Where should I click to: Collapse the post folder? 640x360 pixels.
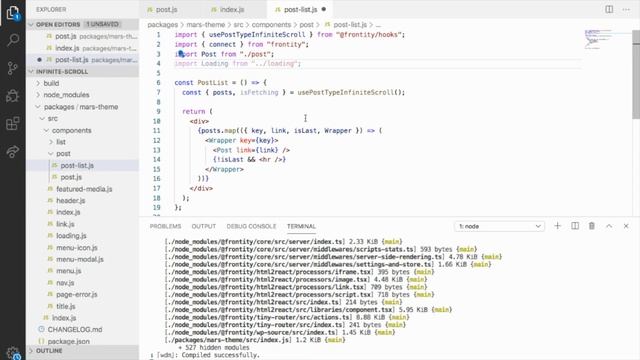pyautogui.click(x=83, y=153)
